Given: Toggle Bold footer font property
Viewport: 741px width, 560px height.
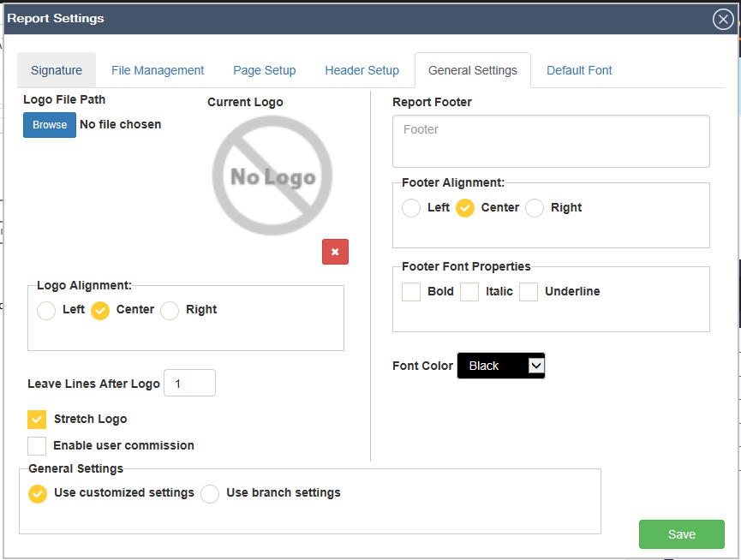Looking at the screenshot, I should click(x=411, y=292).
